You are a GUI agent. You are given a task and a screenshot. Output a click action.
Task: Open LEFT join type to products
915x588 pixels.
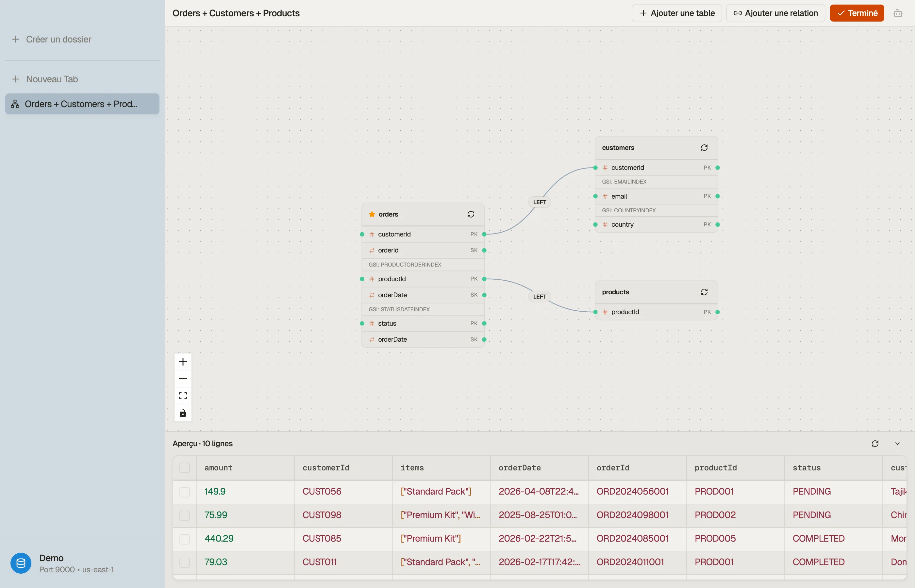540,296
